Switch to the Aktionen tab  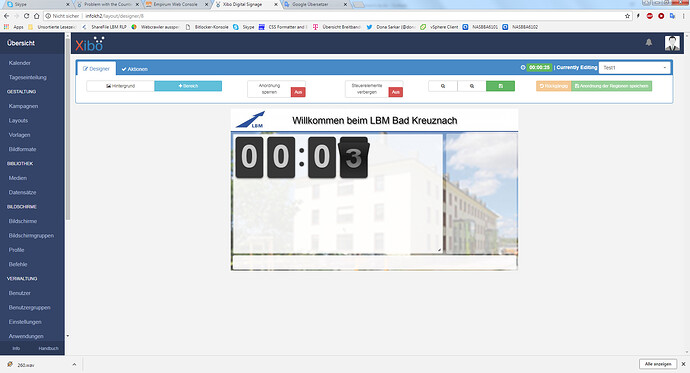click(135, 69)
